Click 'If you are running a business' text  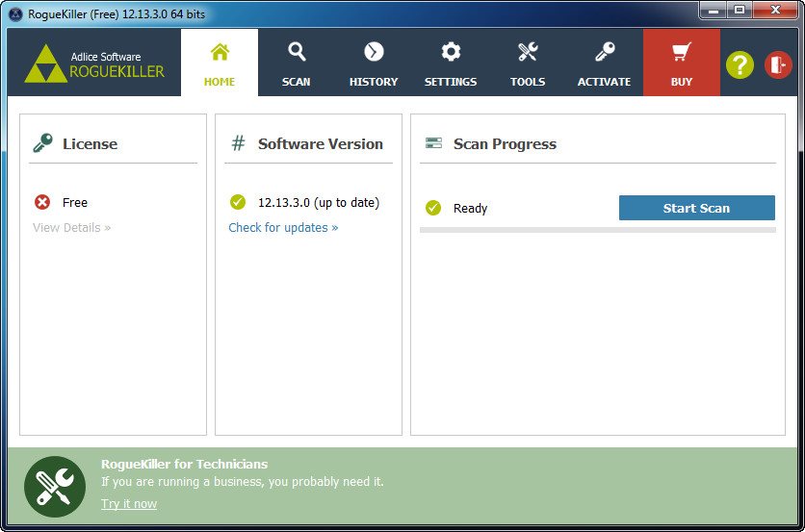(243, 482)
